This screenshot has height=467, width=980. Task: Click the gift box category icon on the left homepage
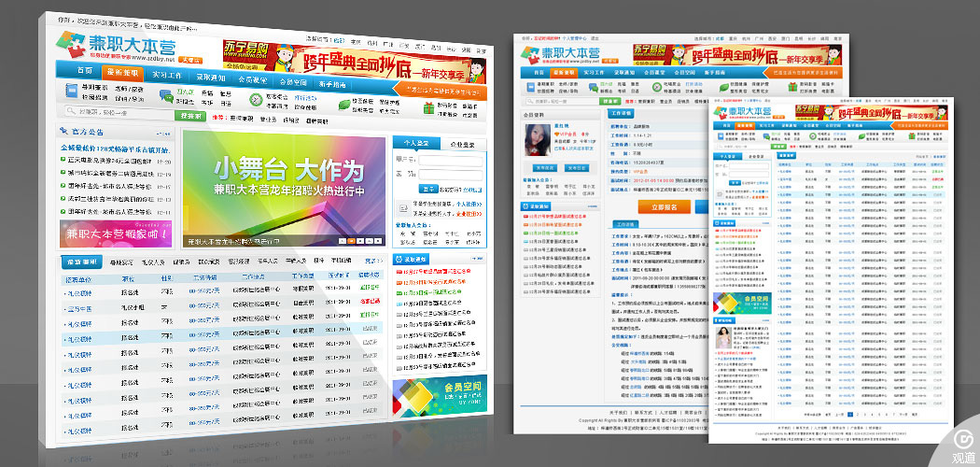(x=428, y=107)
